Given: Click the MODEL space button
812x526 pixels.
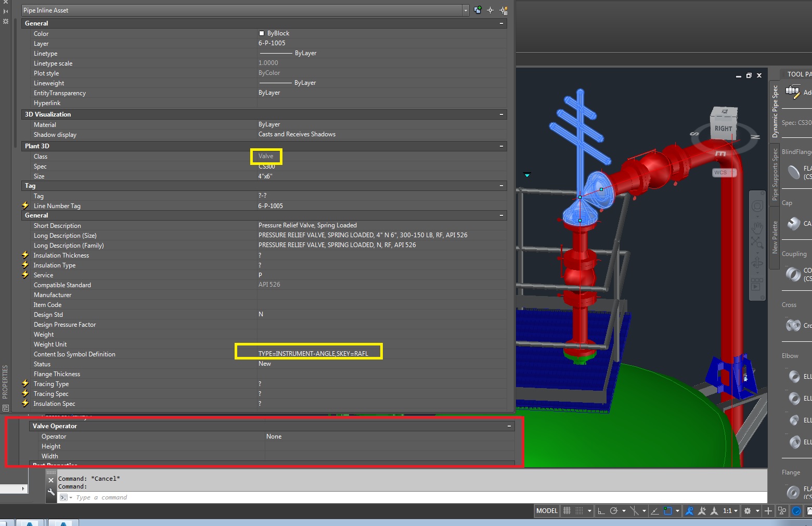Looking at the screenshot, I should (547, 511).
